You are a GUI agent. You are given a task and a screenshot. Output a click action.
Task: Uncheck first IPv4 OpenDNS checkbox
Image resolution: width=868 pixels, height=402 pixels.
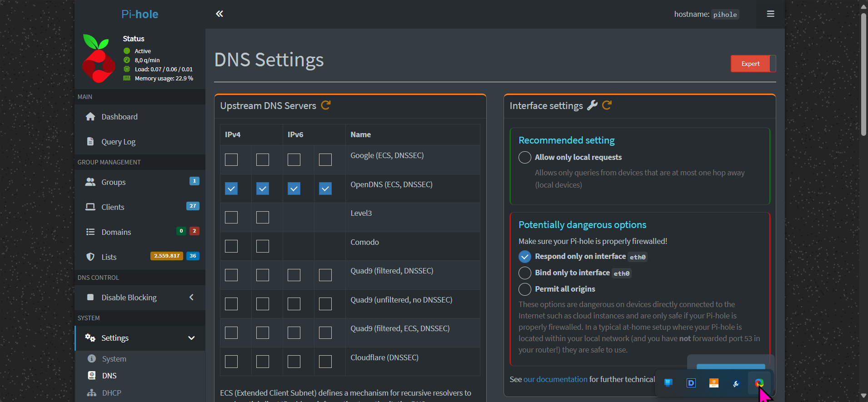[x=231, y=189]
